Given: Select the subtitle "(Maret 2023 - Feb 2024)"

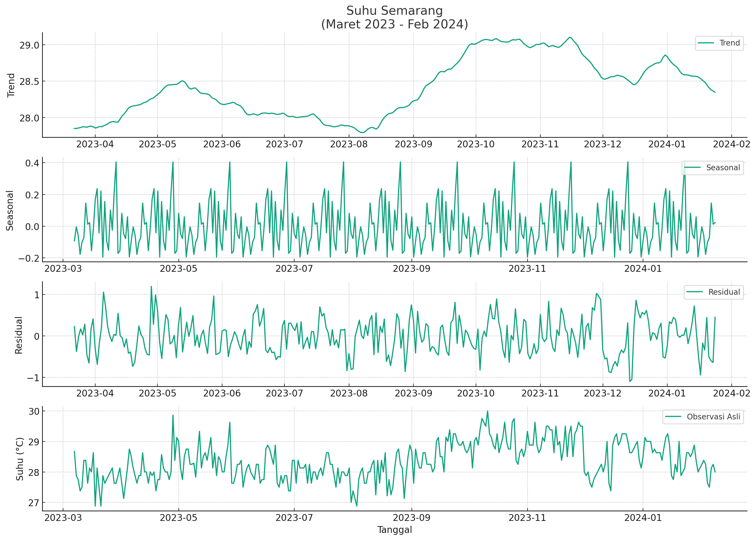Looking at the screenshot, I should (394, 24).
